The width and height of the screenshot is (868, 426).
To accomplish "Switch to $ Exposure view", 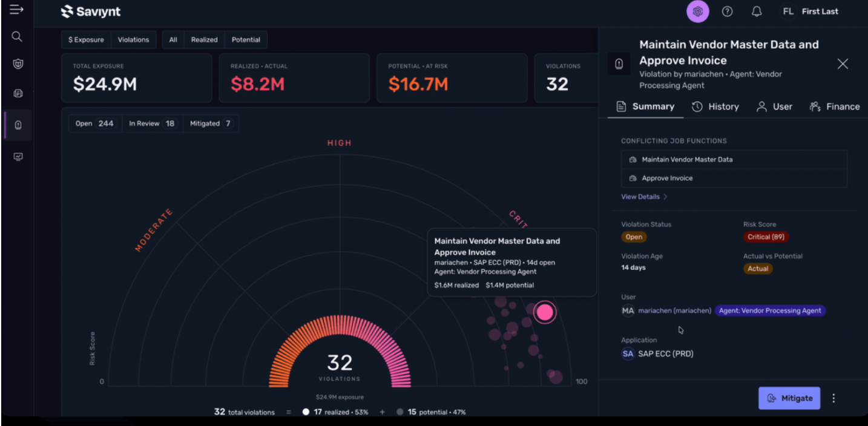I will [86, 40].
